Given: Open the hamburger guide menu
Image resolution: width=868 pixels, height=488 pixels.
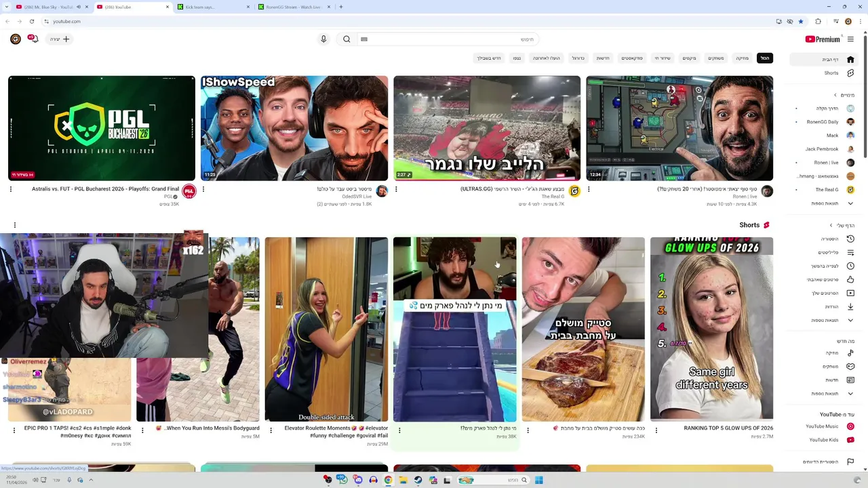Looking at the screenshot, I should tap(850, 39).
